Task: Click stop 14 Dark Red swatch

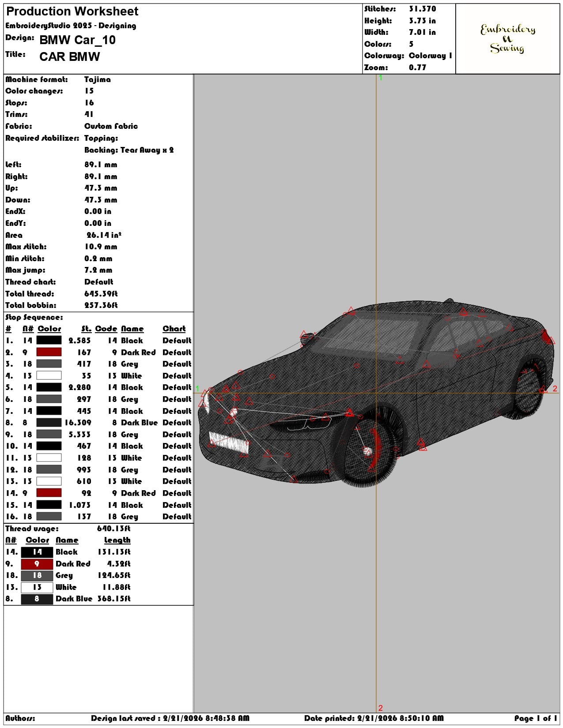Action: click(49, 493)
